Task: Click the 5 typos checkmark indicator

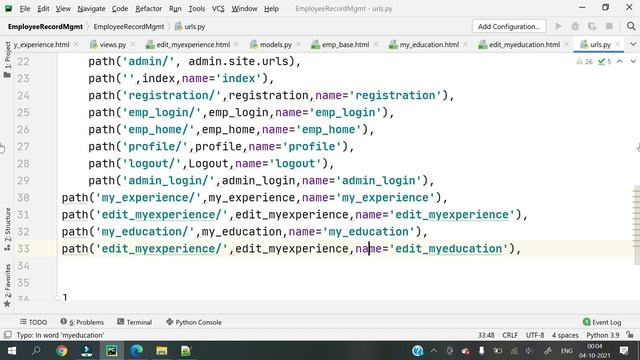Action: (x=604, y=62)
